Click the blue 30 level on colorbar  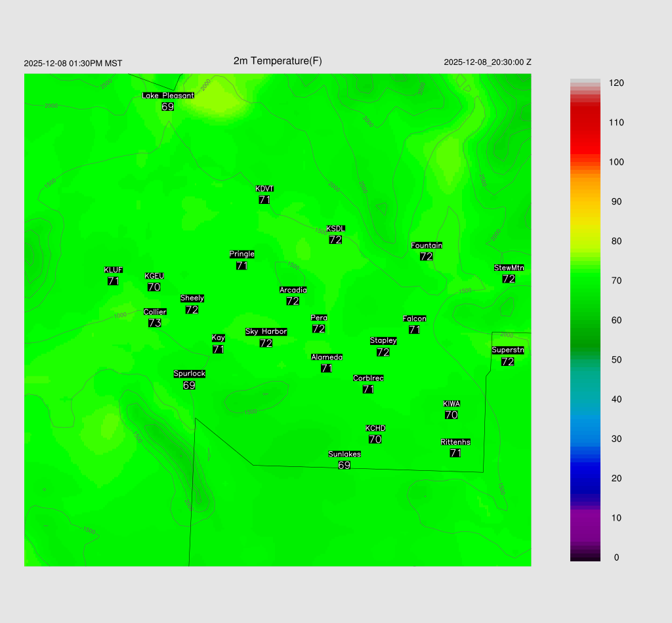click(x=585, y=439)
